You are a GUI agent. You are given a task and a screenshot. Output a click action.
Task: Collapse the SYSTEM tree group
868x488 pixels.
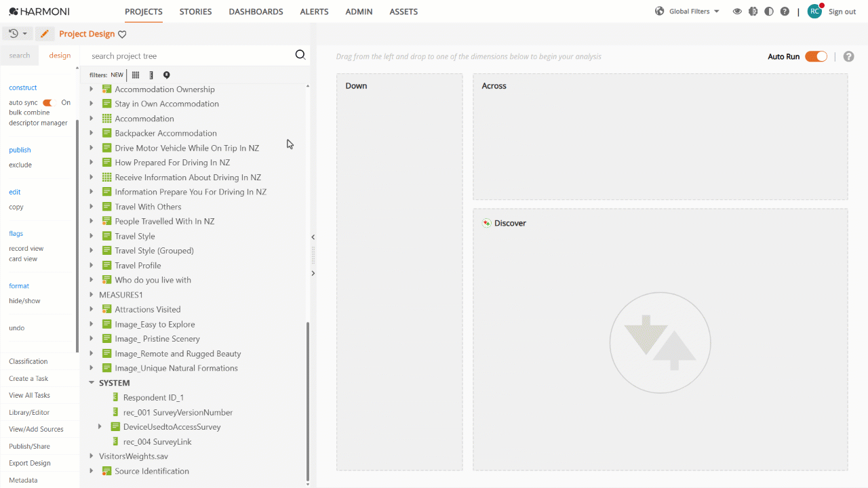(x=92, y=383)
